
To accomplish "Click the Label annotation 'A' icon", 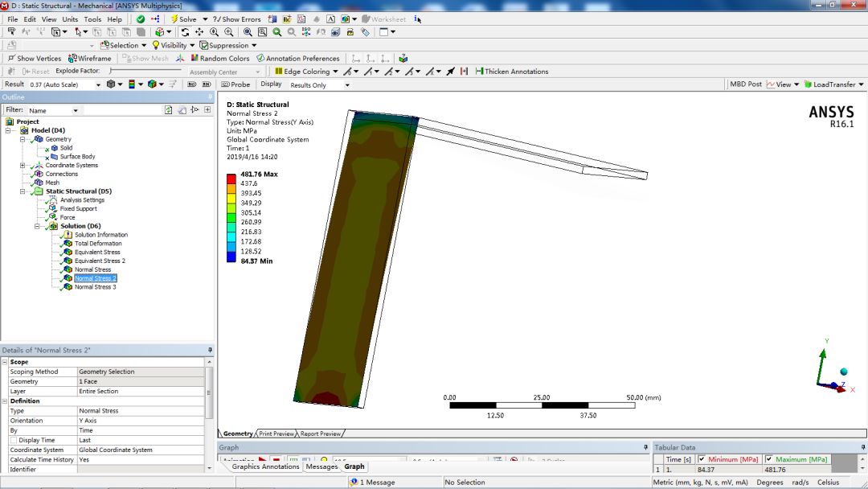I will tap(330, 18).
